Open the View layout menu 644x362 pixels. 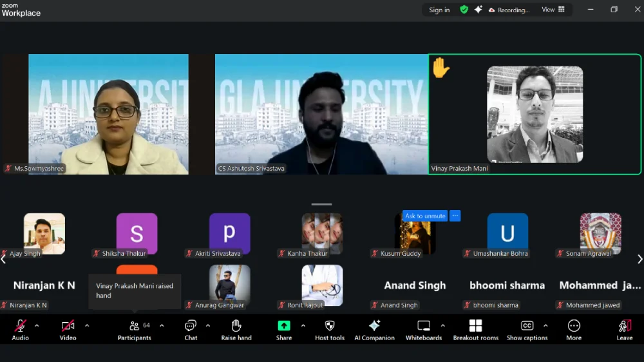553,10
